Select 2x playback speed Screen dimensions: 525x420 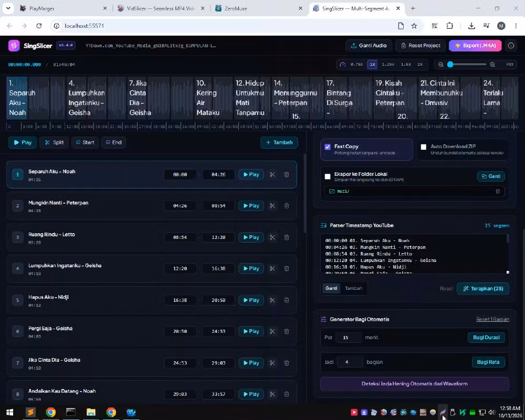pyautogui.click(x=420, y=64)
